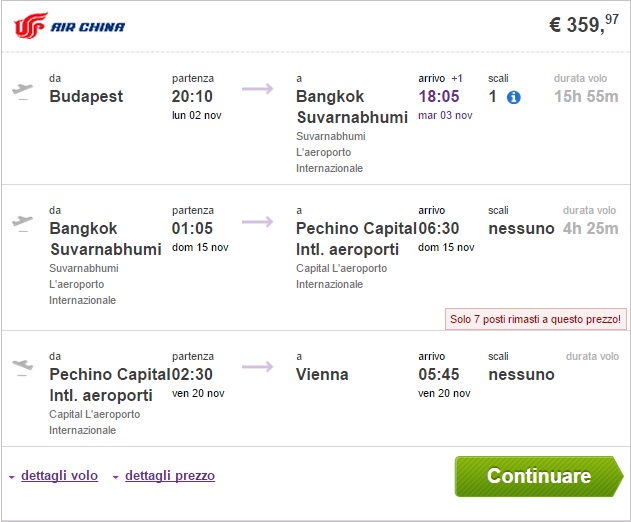Select the Budapest departure city name

[x=86, y=97]
